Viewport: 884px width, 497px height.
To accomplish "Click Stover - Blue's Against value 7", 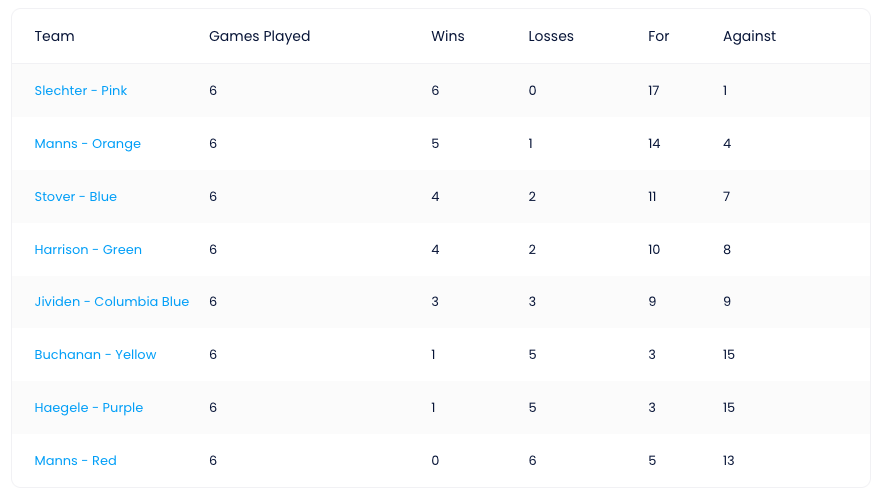I will click(x=727, y=197).
